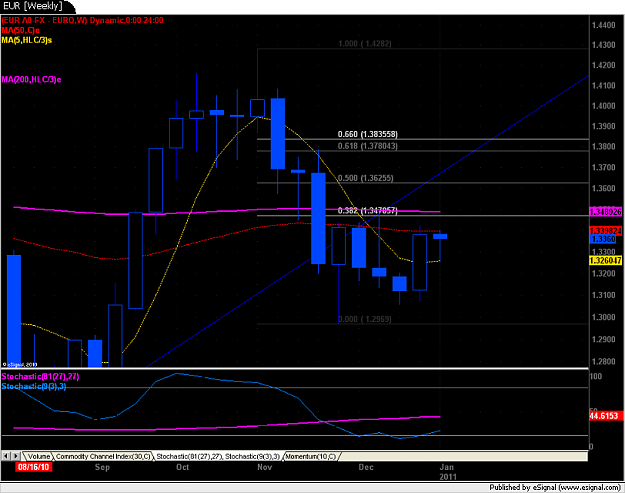
Task: Click the 0.660 (1.383558) Fibonacci label
Action: (368, 134)
